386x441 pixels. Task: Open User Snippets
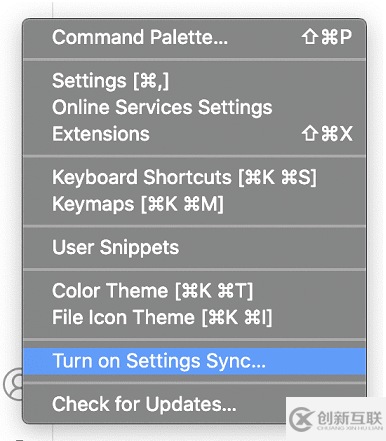pyautogui.click(x=195, y=247)
